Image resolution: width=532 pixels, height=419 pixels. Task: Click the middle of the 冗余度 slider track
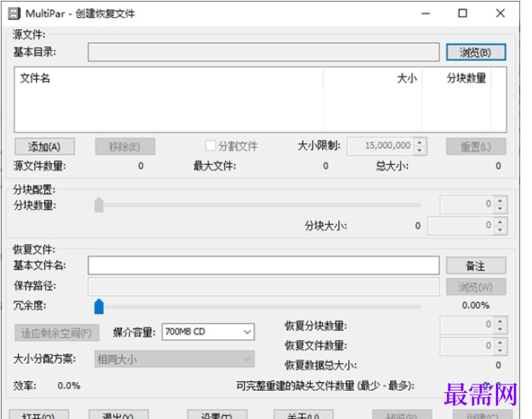click(258, 307)
